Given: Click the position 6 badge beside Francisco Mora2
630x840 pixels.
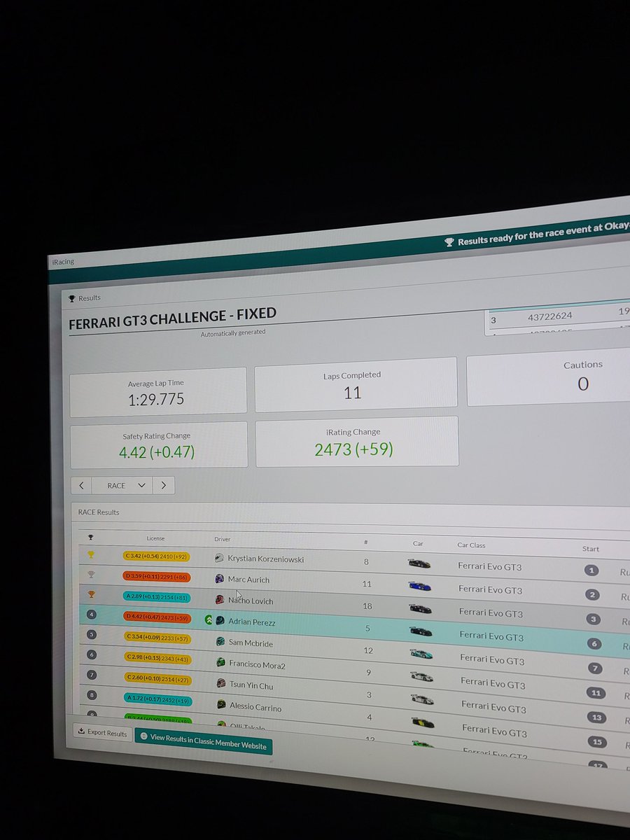Looking at the screenshot, I should [x=92, y=654].
